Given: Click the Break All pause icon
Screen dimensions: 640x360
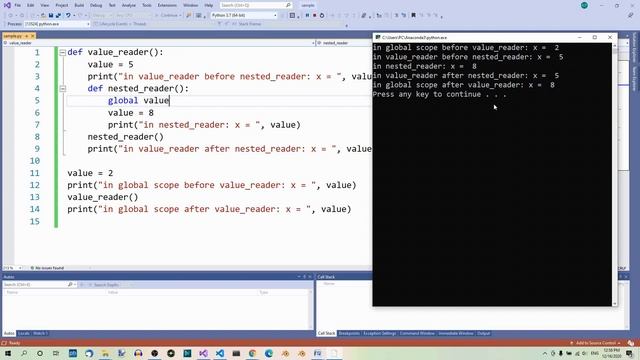Looking at the screenshot, I should pyautogui.click(x=307, y=16).
